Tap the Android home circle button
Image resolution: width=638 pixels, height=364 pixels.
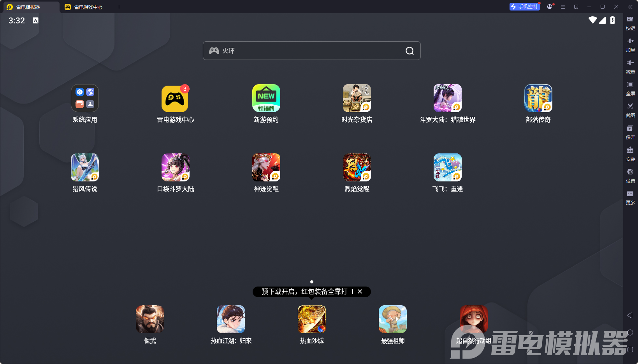click(630, 332)
